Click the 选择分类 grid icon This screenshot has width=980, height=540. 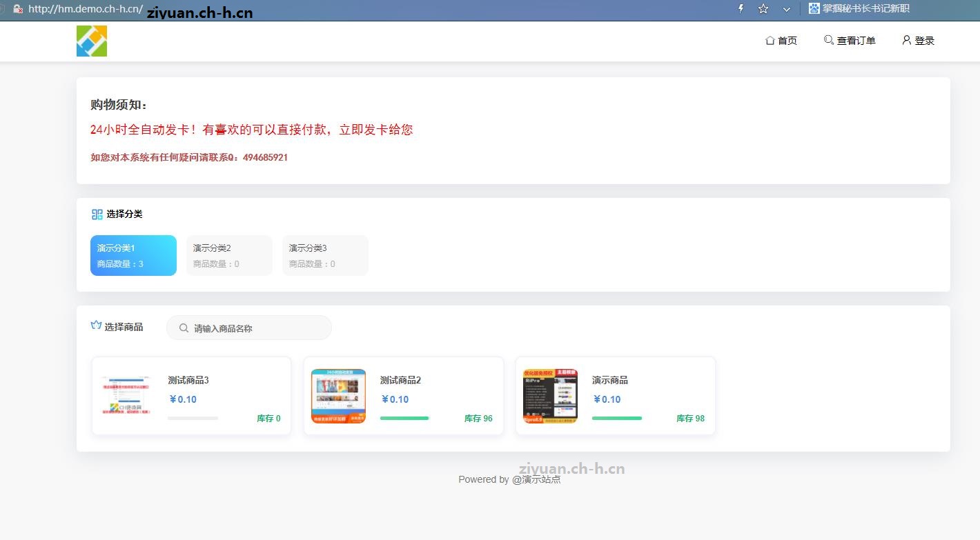coord(97,214)
